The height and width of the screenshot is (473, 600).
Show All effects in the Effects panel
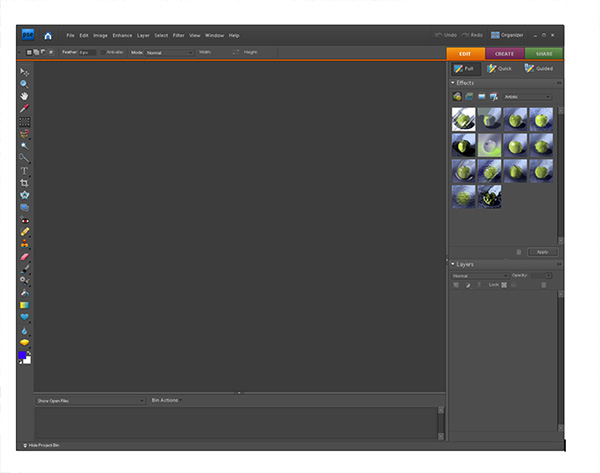tap(494, 97)
